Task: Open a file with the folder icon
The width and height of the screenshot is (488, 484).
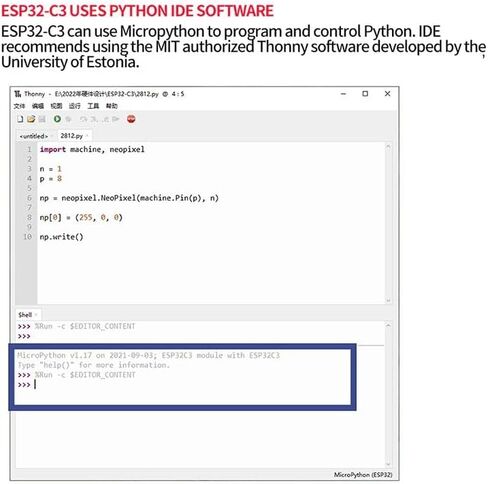Action: pyautogui.click(x=31, y=119)
